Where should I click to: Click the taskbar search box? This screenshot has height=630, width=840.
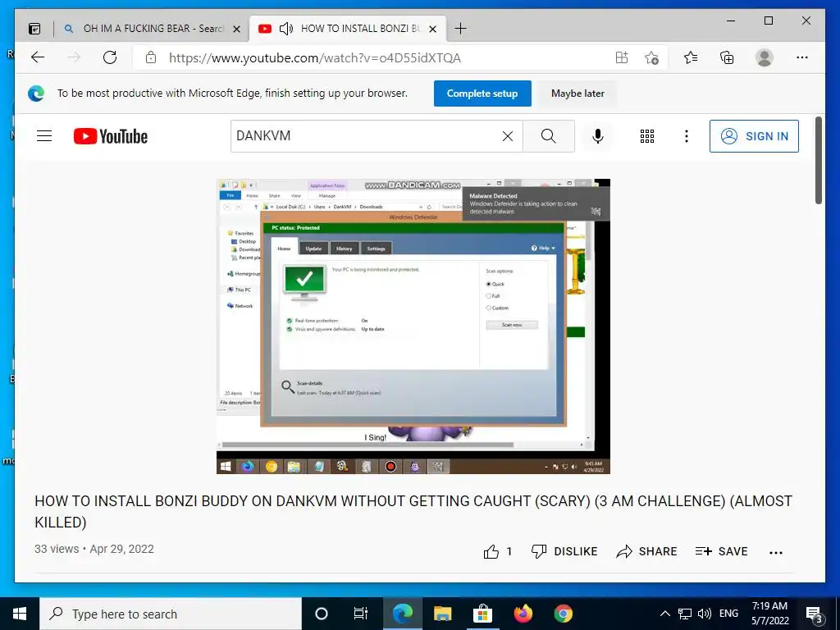(x=171, y=614)
